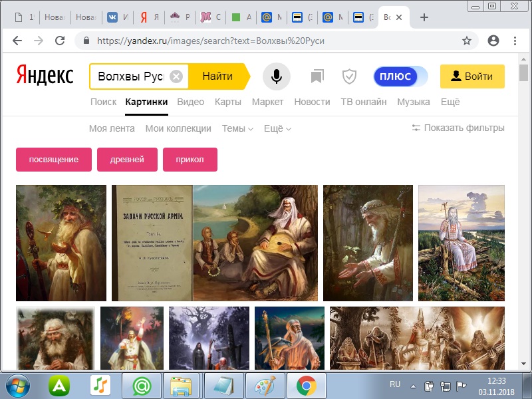532x399 pixels.
Task: Bookmark this page with the star icon
Action: pyautogui.click(x=467, y=41)
